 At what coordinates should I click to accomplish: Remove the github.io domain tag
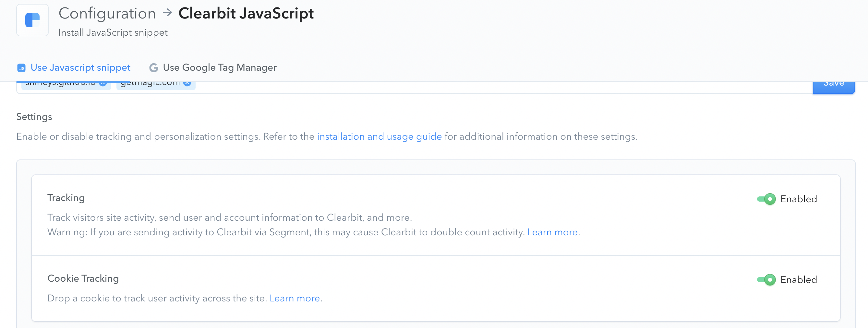tap(103, 84)
